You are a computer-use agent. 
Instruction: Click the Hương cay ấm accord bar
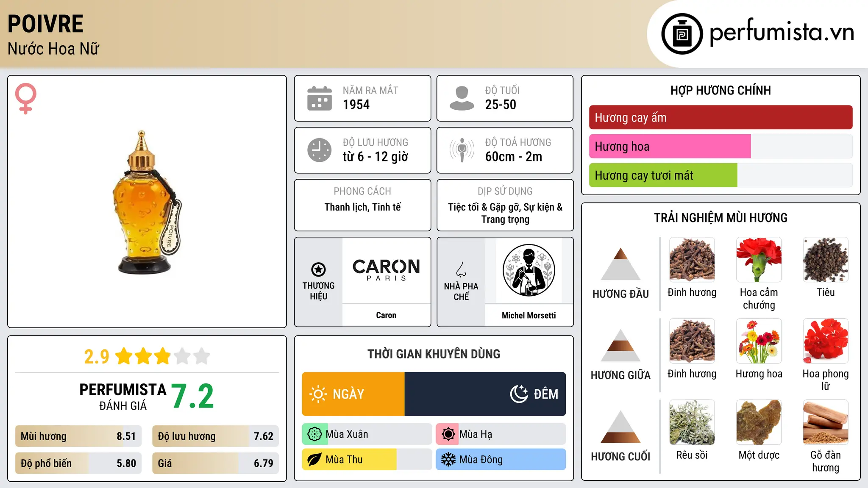point(721,117)
